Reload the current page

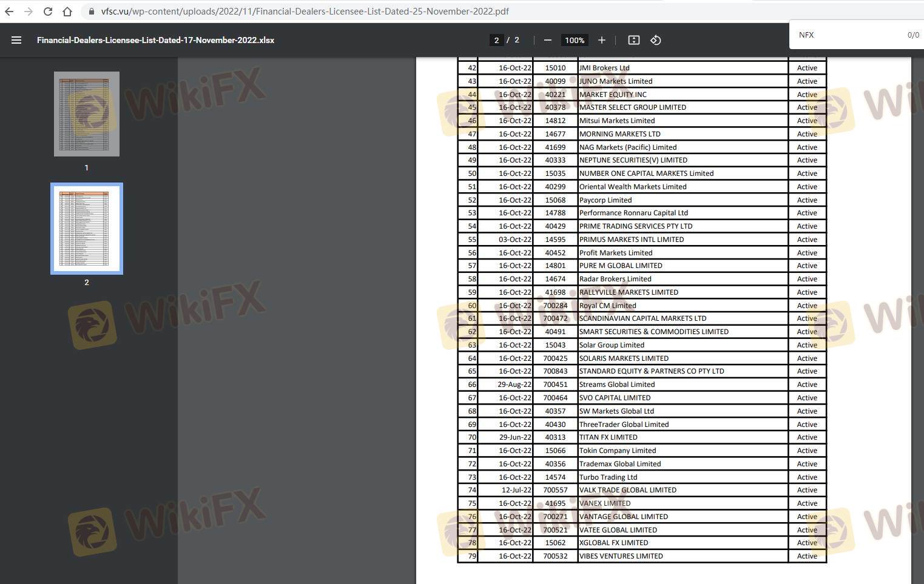(x=48, y=12)
